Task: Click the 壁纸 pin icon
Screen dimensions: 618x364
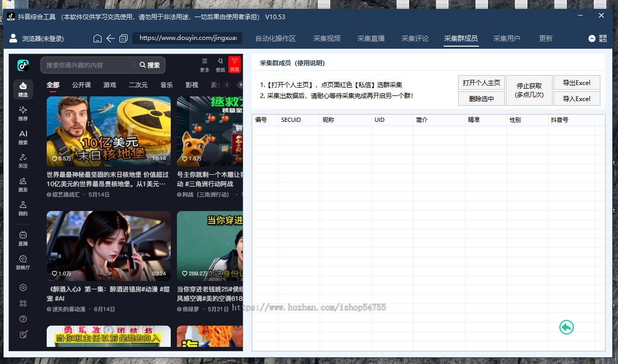Action: click(x=221, y=65)
